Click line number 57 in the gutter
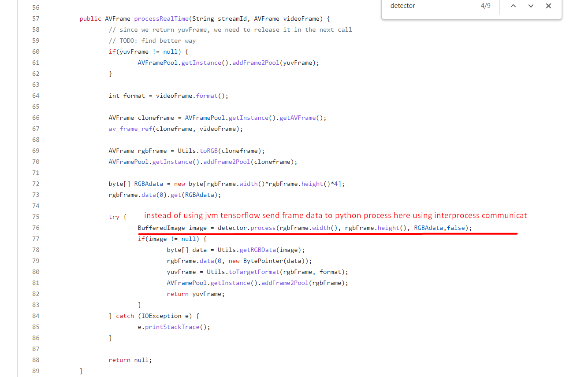Viewport: 588px width, 377px height. [36, 18]
